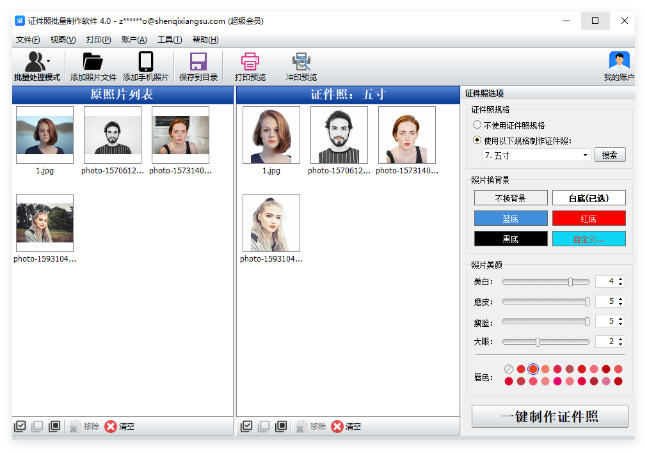Add photos from mobile phone
The width and height of the screenshot is (647, 452).
pos(146,66)
